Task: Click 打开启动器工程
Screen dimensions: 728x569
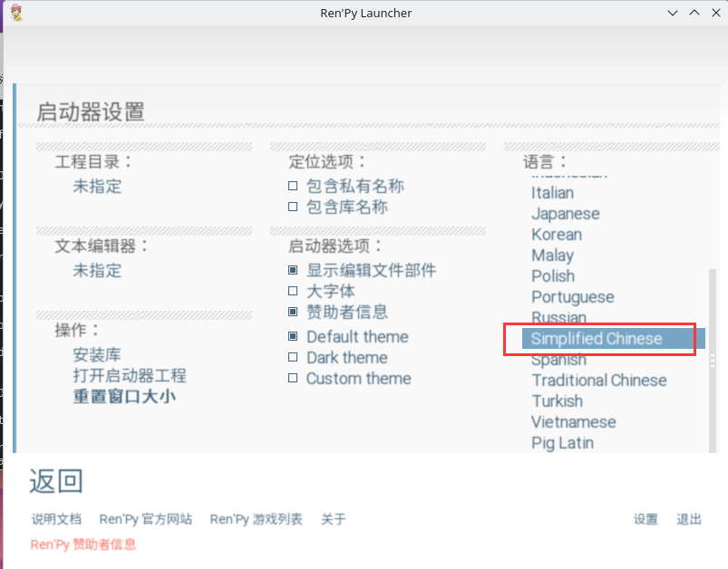Action: click(x=130, y=375)
